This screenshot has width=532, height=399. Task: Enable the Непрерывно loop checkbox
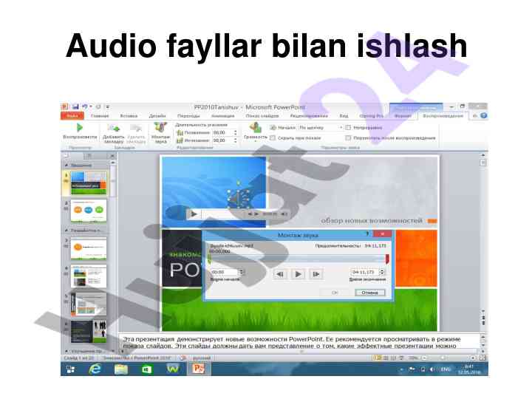point(349,127)
